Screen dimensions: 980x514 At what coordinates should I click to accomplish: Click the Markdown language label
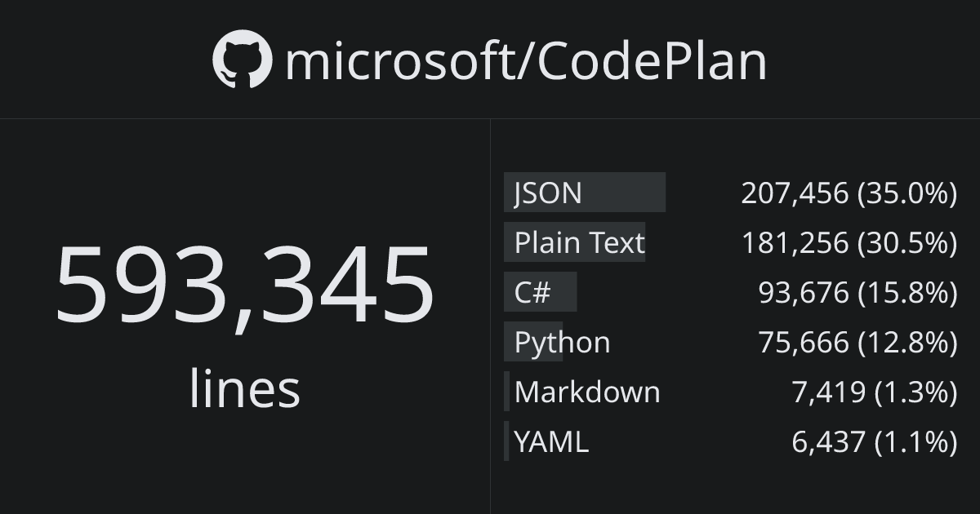[x=587, y=392]
